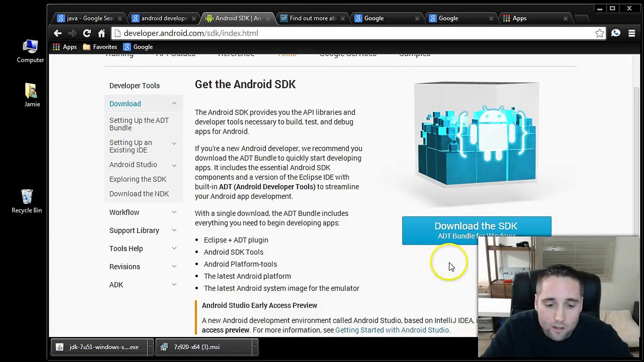644x362 pixels.
Task: Open Setting Up the ADT Bundle link
Action: pos(139,124)
